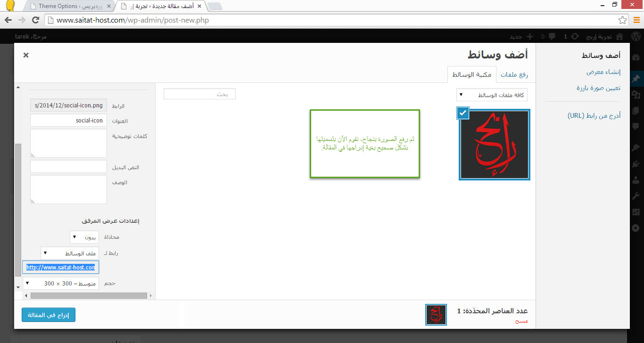
Task: Open a new browser tab
Action: click(215, 6)
